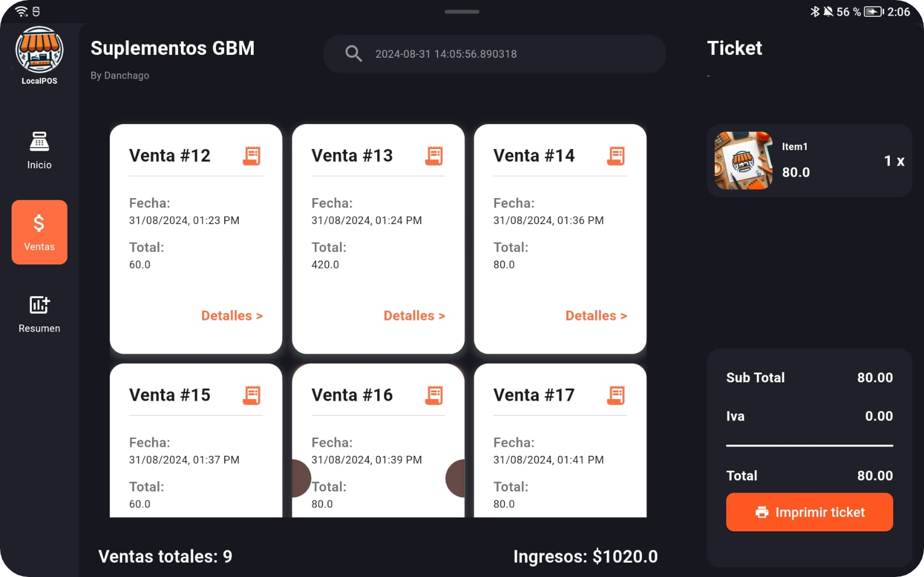Click the receipt icon on Venta #17
924x577 pixels.
(616, 395)
